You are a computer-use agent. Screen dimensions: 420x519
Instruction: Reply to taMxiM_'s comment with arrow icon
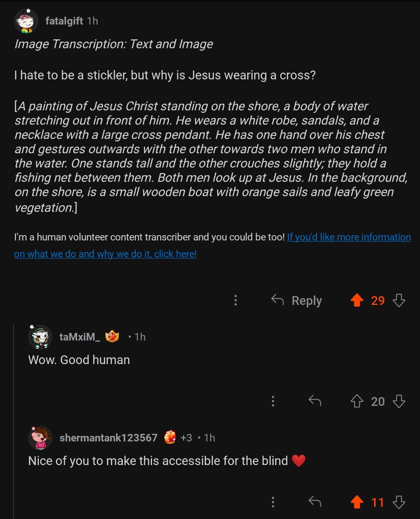tap(315, 401)
